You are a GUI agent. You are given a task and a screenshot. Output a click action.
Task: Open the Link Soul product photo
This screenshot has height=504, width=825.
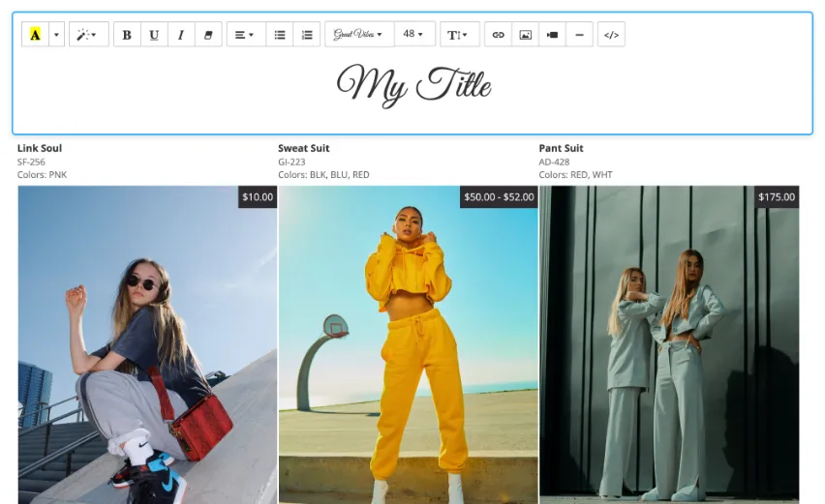coord(147,344)
